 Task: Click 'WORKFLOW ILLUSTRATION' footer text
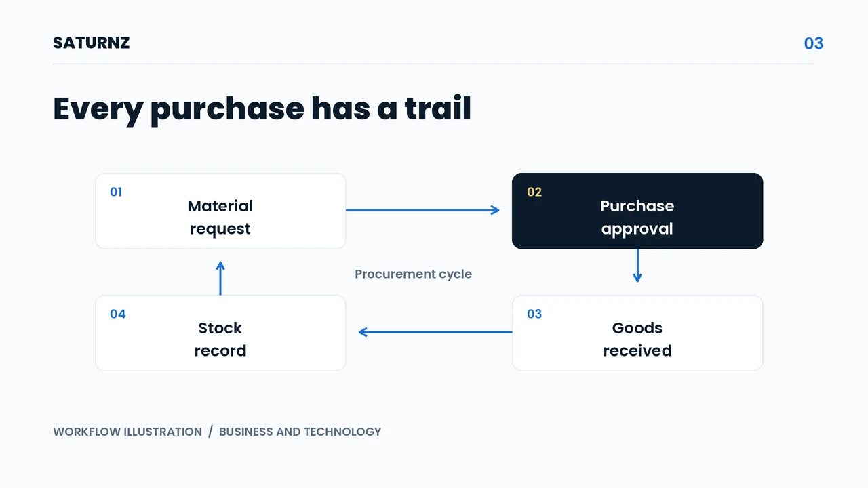(x=127, y=432)
